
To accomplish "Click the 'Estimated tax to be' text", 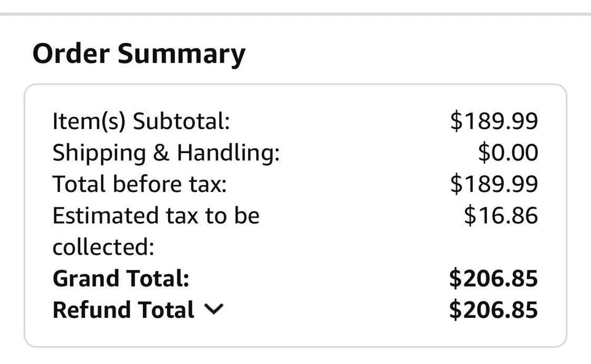I will click(x=156, y=216).
